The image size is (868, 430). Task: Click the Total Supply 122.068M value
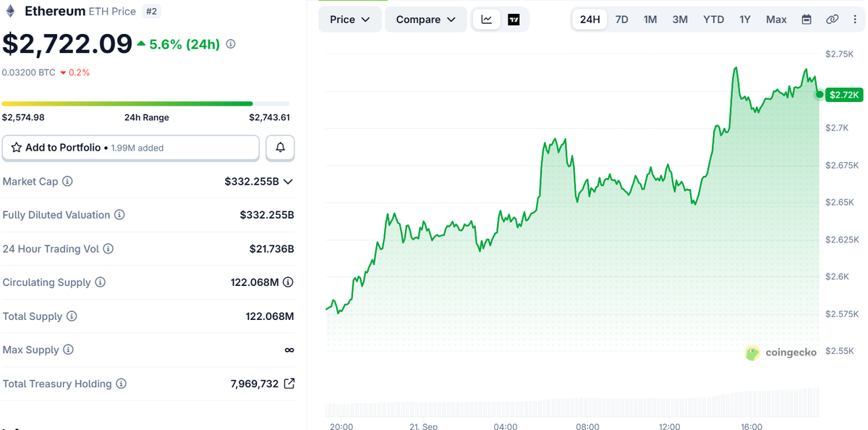(x=270, y=316)
